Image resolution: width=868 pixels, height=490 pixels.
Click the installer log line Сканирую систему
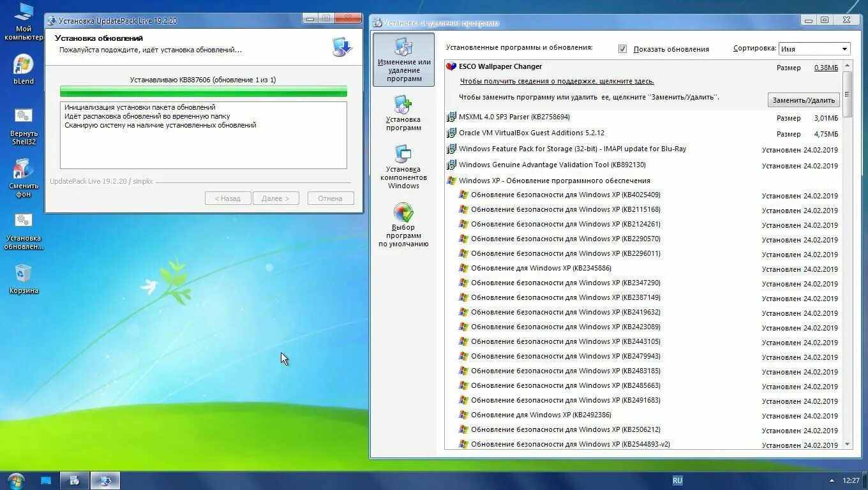point(160,126)
